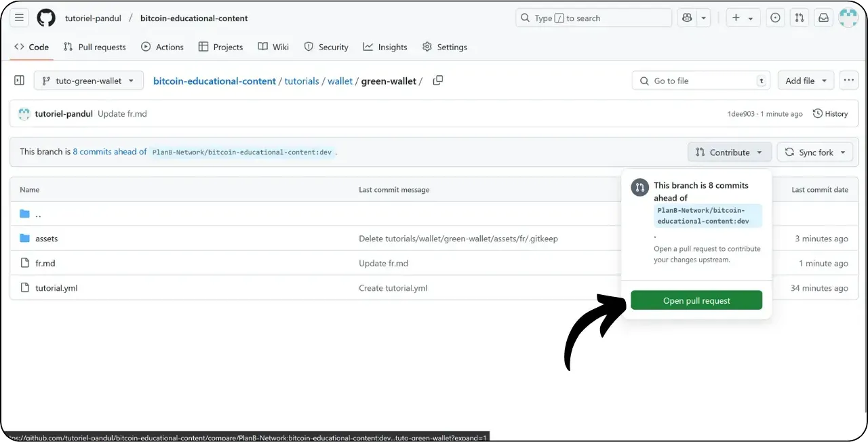View your Issues using the circle icon
868x442 pixels.
(775, 18)
